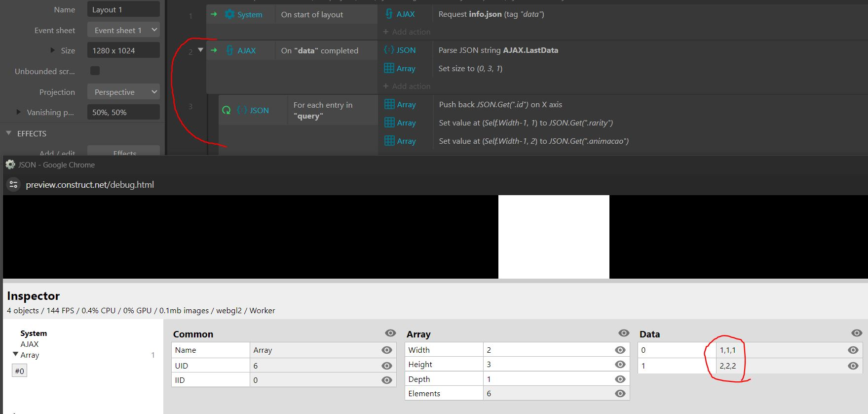Click Push back JSON.Get(".id") action

click(x=500, y=104)
